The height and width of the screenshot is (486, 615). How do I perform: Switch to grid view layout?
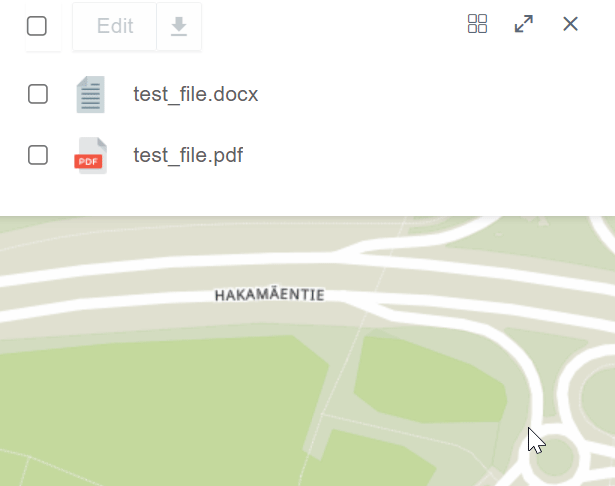[x=477, y=24]
